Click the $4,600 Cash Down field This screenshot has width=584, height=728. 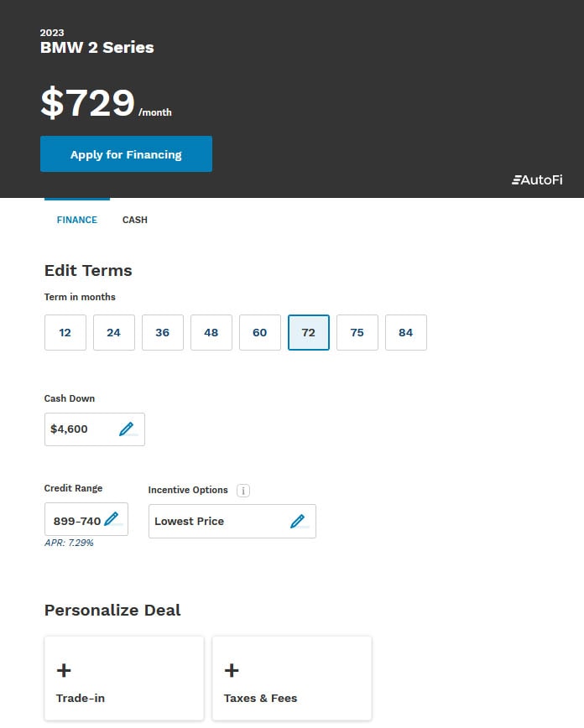95,429
